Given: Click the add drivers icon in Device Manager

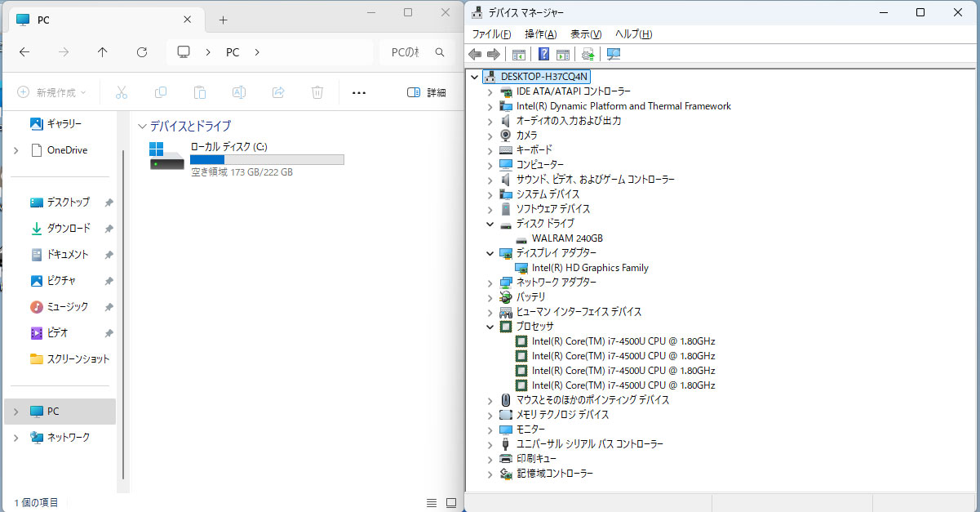Looking at the screenshot, I should (588, 54).
